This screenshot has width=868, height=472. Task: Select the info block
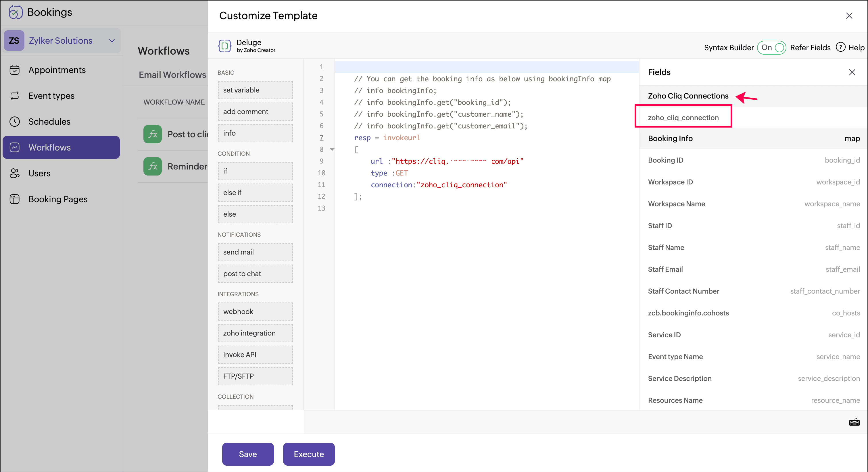(256, 133)
